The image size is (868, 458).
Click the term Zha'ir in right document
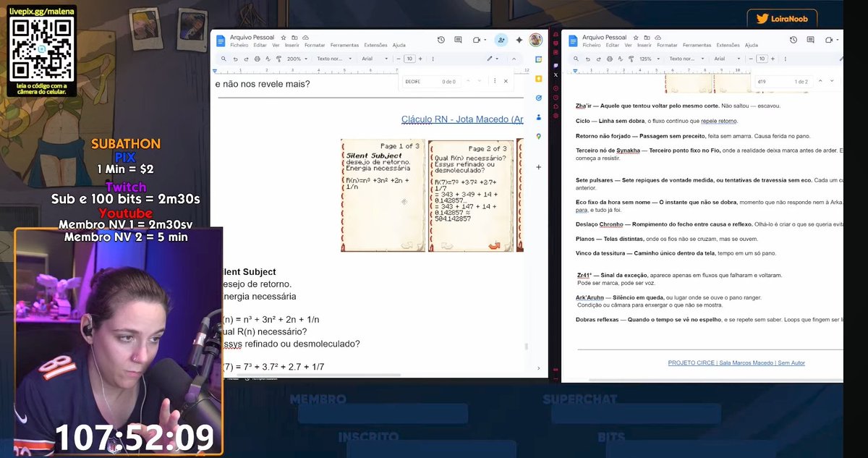[x=583, y=106]
